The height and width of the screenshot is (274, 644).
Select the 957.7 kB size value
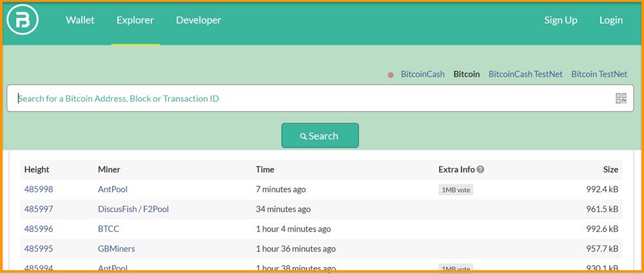pos(602,248)
